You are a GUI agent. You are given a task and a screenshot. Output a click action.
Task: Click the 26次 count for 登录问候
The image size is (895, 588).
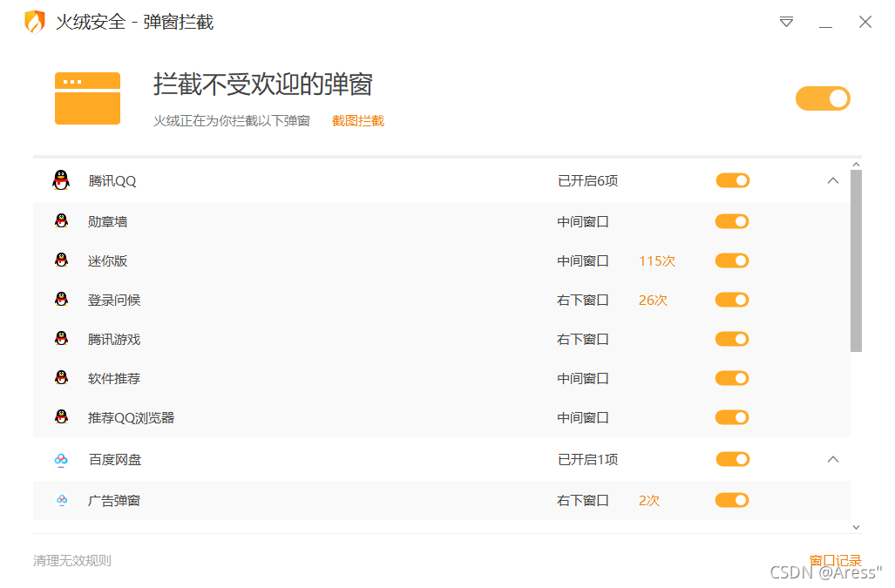coord(653,300)
